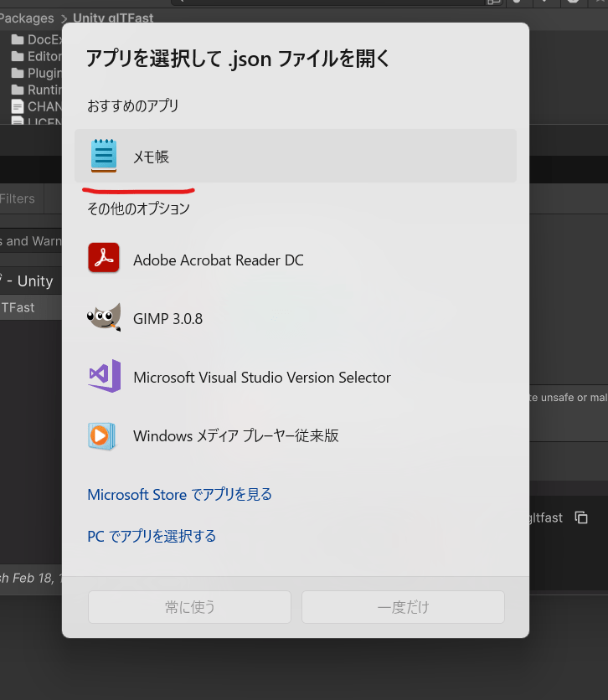
Task: Select the メモ帳 Notepad icon
Action: point(104,156)
